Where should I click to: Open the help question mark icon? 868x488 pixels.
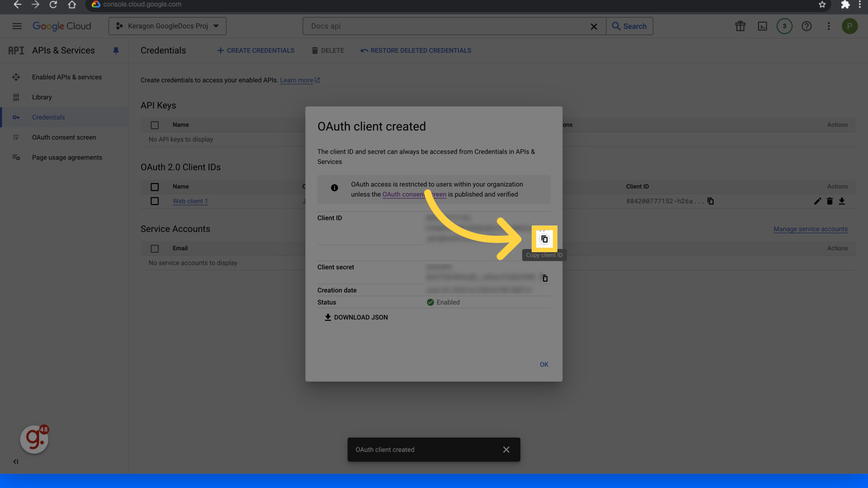tap(807, 26)
